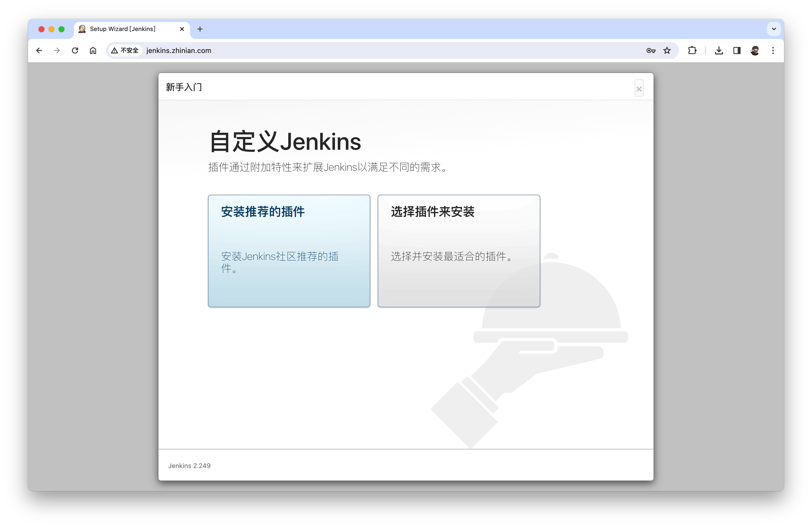Open the saved passwords key icon
Viewport: 812px width, 528px height.
coord(650,50)
